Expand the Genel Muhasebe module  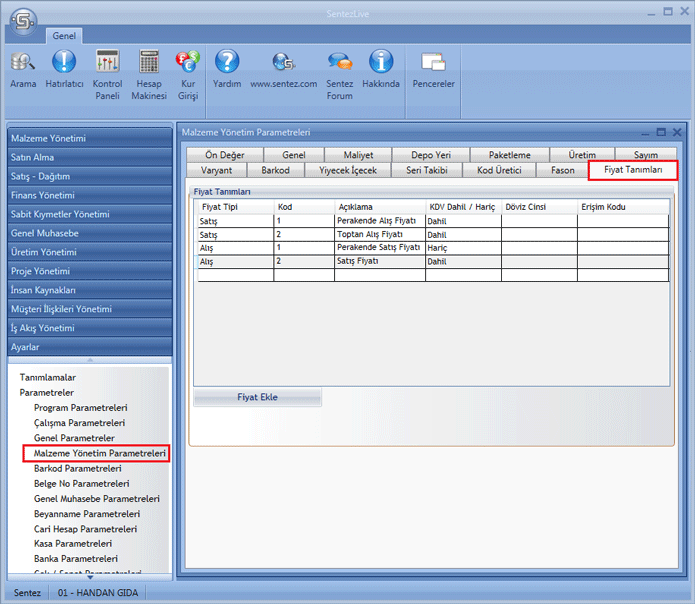click(x=90, y=233)
